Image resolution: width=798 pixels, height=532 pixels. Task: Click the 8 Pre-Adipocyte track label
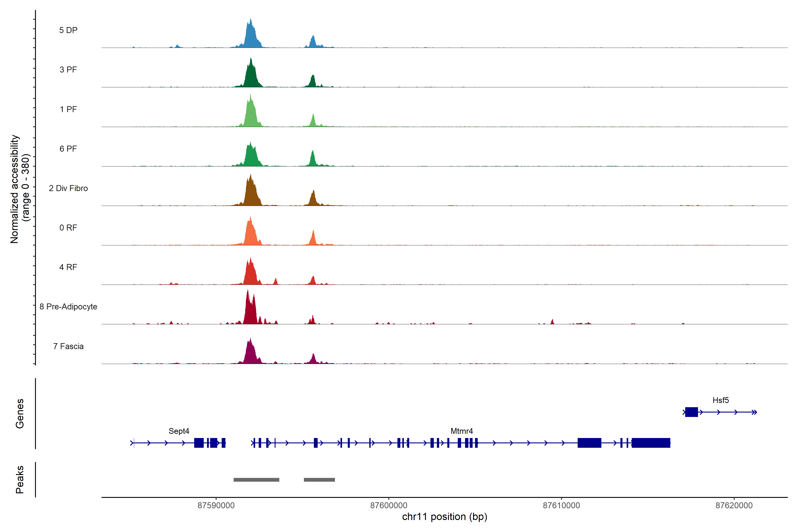click(68, 307)
